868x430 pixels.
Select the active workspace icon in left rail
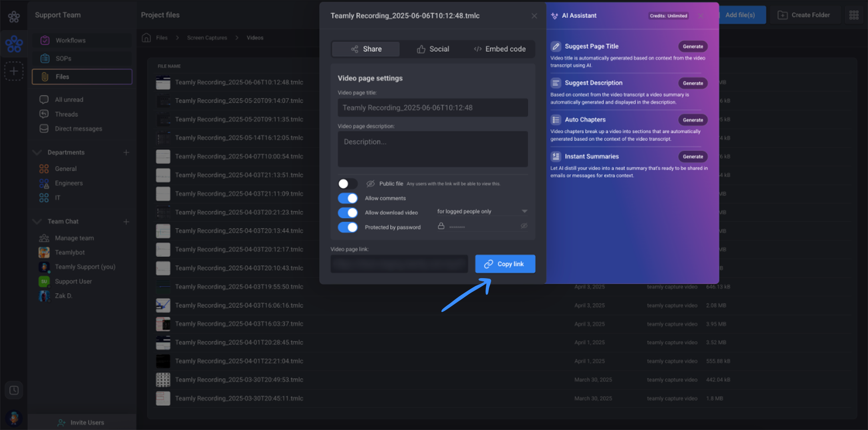point(14,44)
